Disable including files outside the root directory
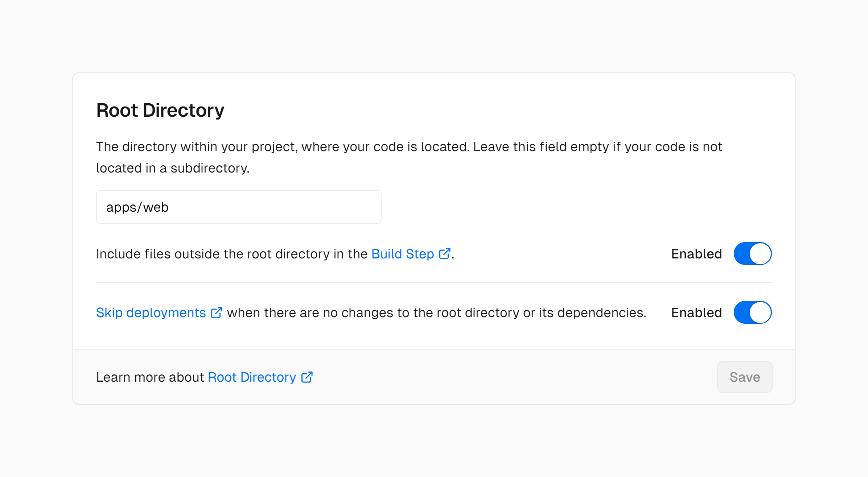Screen dimensions: 868x477 753,253
